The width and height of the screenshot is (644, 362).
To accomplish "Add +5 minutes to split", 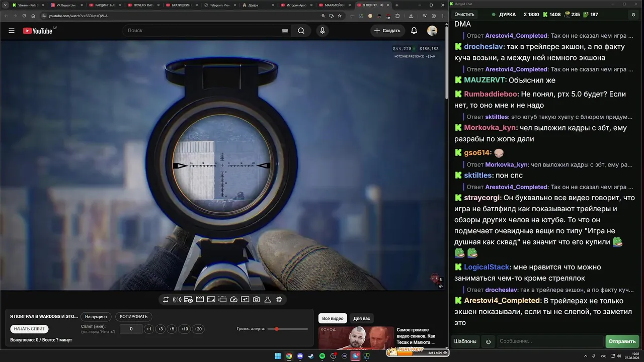I will [x=172, y=329].
